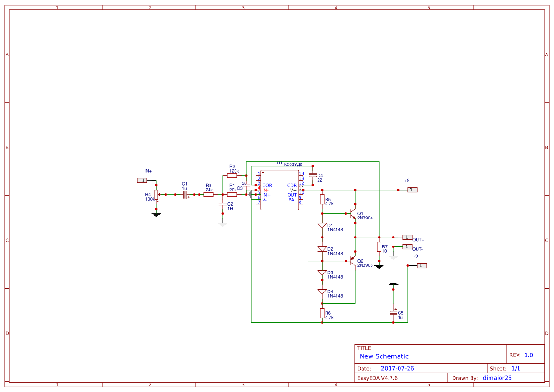Click the dimaior26 author name
The image size is (554, 392).
click(x=497, y=378)
